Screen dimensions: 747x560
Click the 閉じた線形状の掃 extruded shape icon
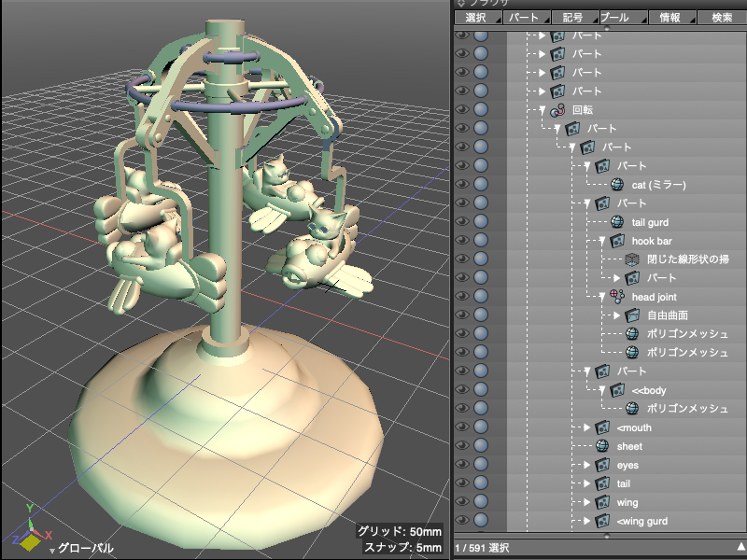(632, 259)
